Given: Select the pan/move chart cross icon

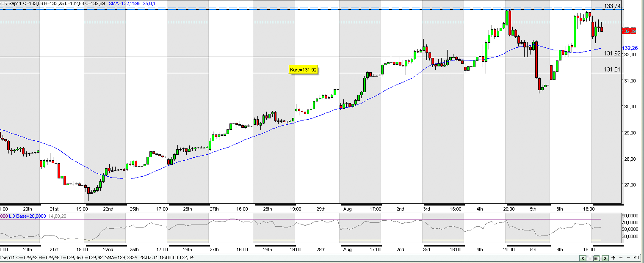Looking at the screenshot, I should [x=614, y=258].
